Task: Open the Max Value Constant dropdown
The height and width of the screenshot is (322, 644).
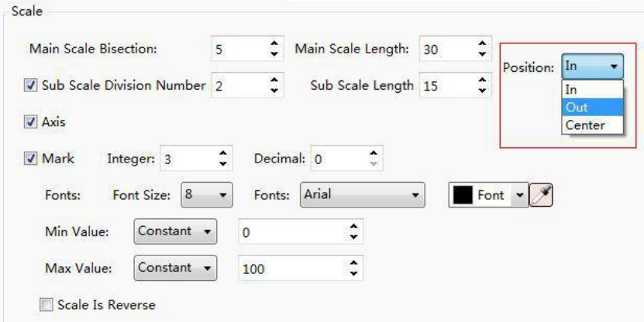Action: [176, 269]
